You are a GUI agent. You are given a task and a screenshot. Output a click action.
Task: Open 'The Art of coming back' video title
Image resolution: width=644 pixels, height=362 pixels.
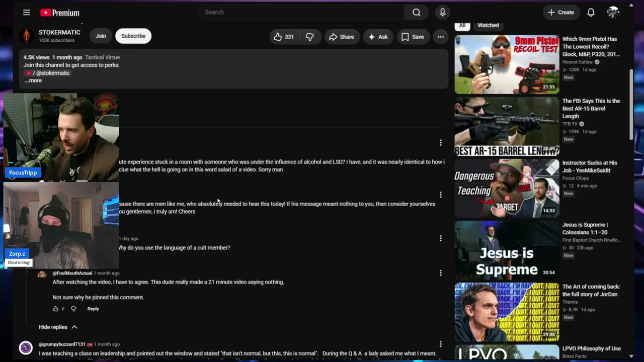pyautogui.click(x=591, y=290)
